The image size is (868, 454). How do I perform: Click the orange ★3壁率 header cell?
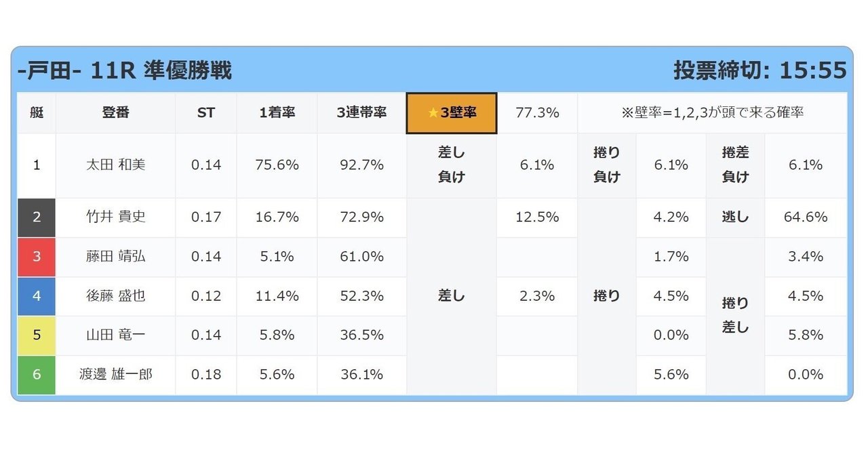(452, 113)
